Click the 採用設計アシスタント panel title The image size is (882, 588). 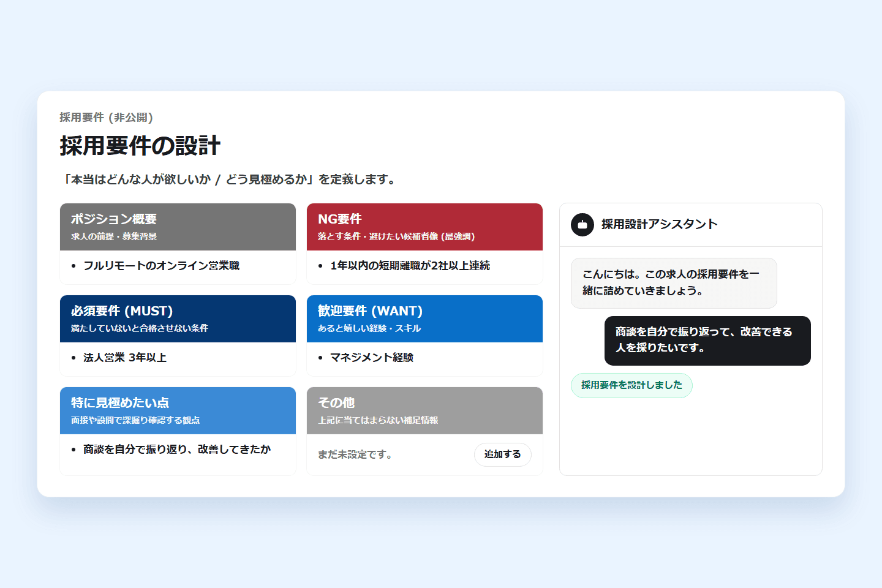tap(659, 224)
